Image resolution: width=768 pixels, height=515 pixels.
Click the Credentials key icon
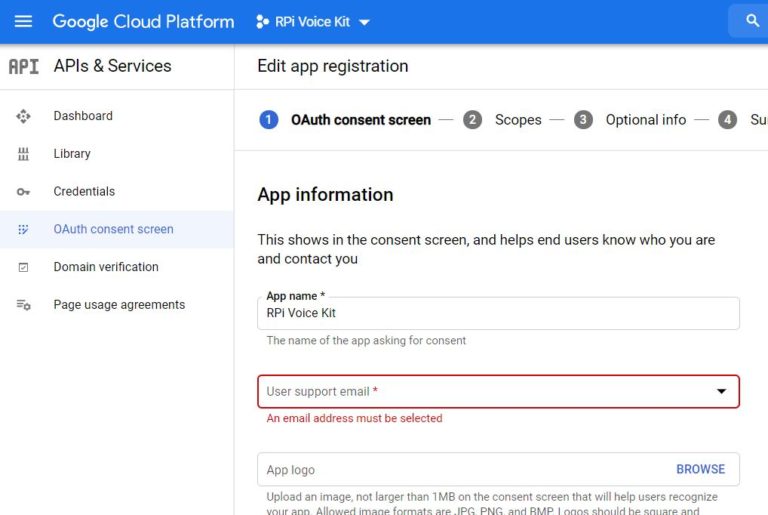click(x=23, y=192)
